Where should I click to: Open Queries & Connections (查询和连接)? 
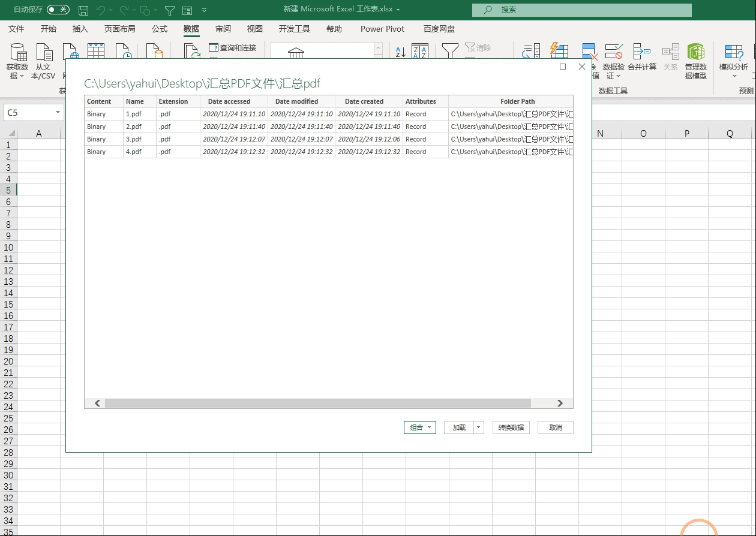pyautogui.click(x=233, y=47)
